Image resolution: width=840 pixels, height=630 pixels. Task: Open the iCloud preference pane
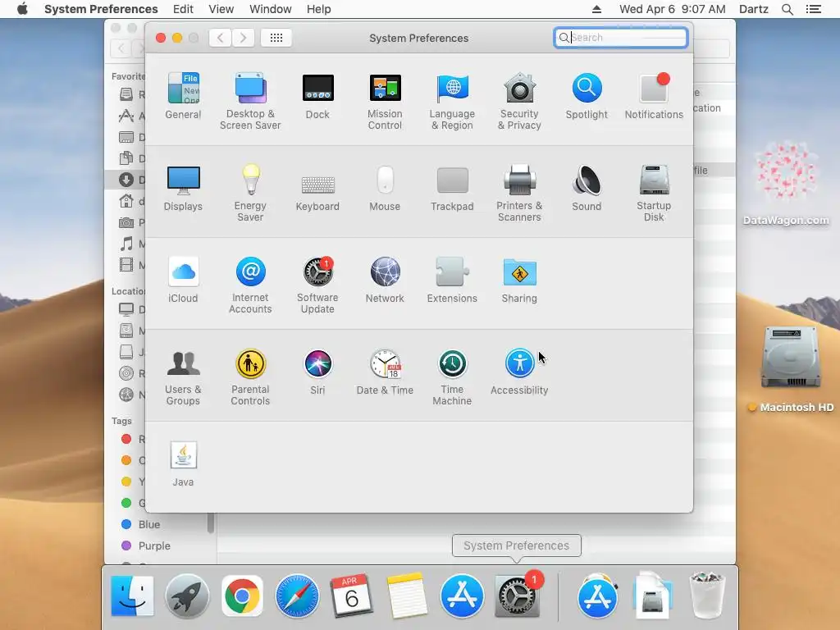183,281
